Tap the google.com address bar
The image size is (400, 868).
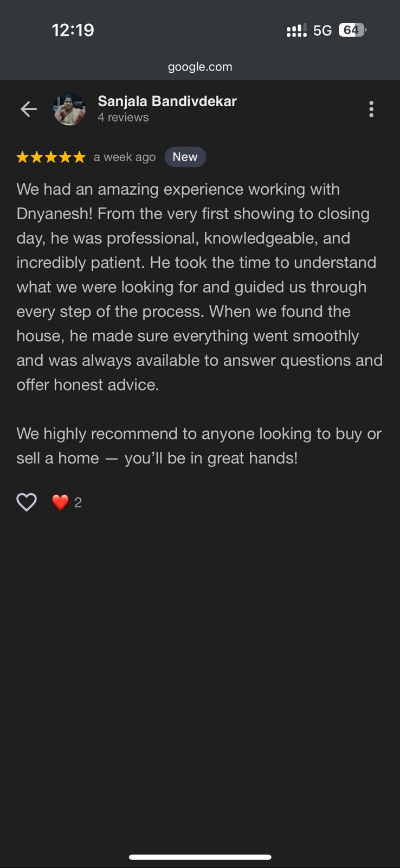coord(200,67)
